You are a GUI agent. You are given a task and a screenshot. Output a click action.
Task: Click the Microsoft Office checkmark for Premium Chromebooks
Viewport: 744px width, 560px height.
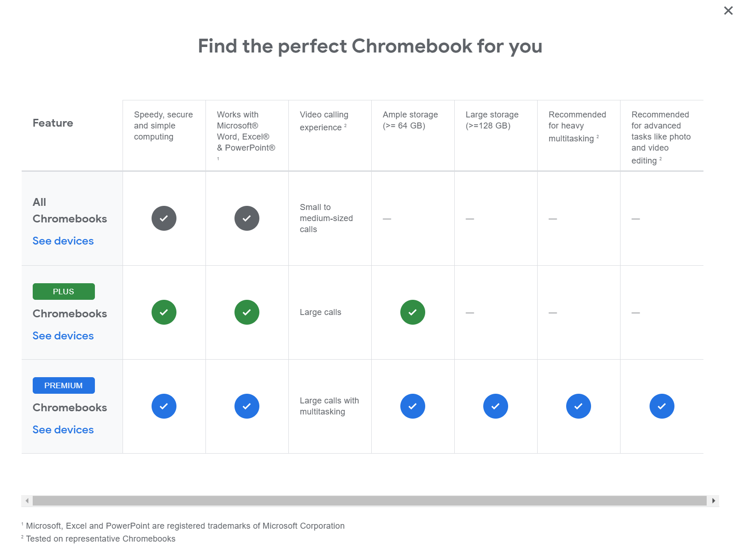click(x=247, y=406)
